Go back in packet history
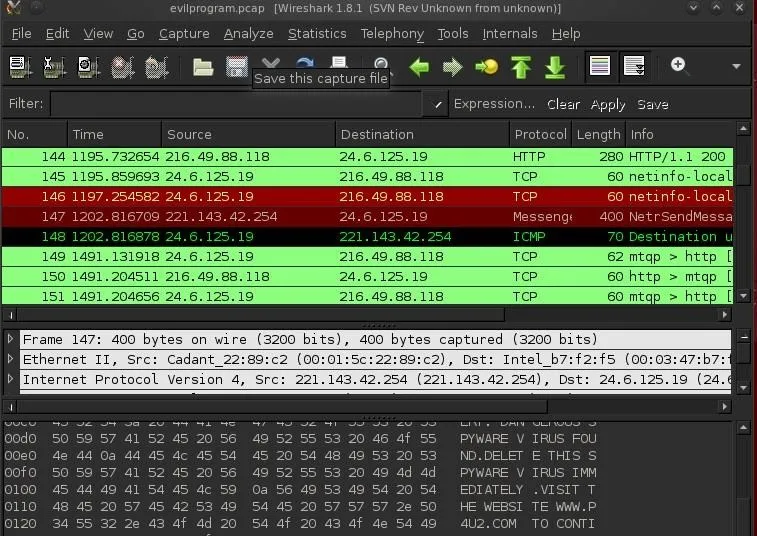 (x=419, y=67)
